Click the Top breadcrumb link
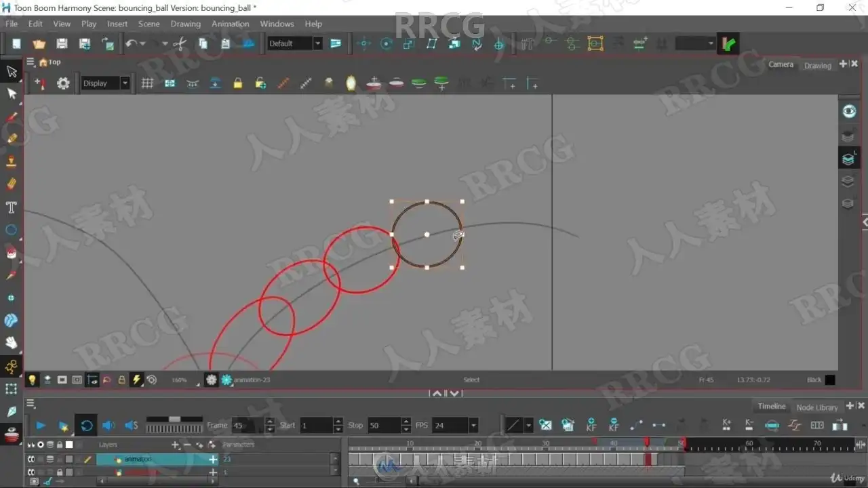 54,62
